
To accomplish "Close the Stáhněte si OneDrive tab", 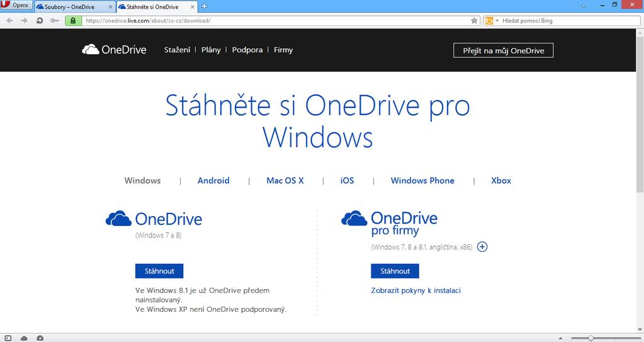I will [194, 7].
